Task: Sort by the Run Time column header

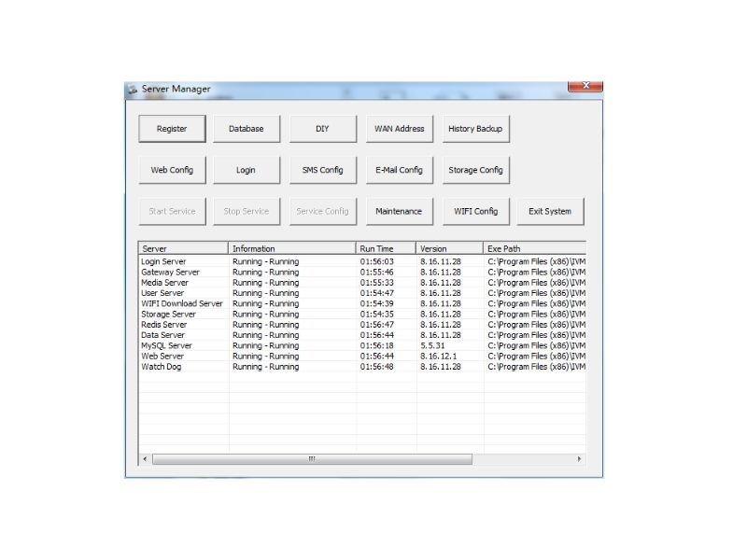Action: (x=386, y=248)
